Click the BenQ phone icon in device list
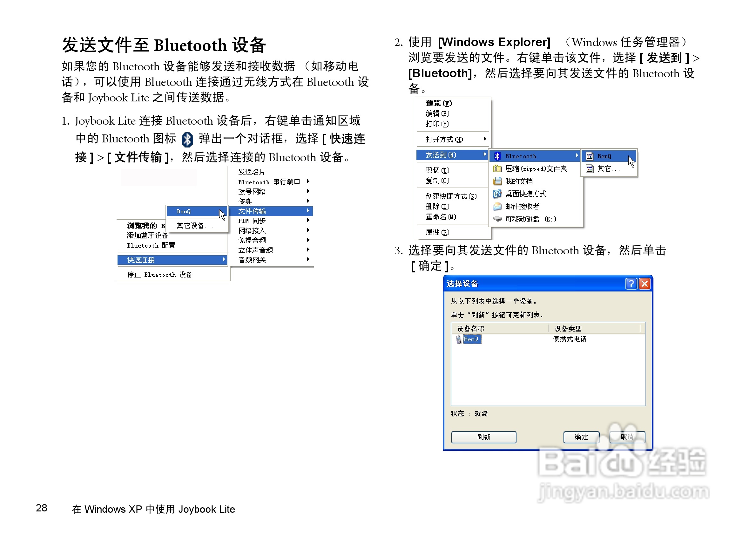The image size is (756, 534). tap(458, 339)
